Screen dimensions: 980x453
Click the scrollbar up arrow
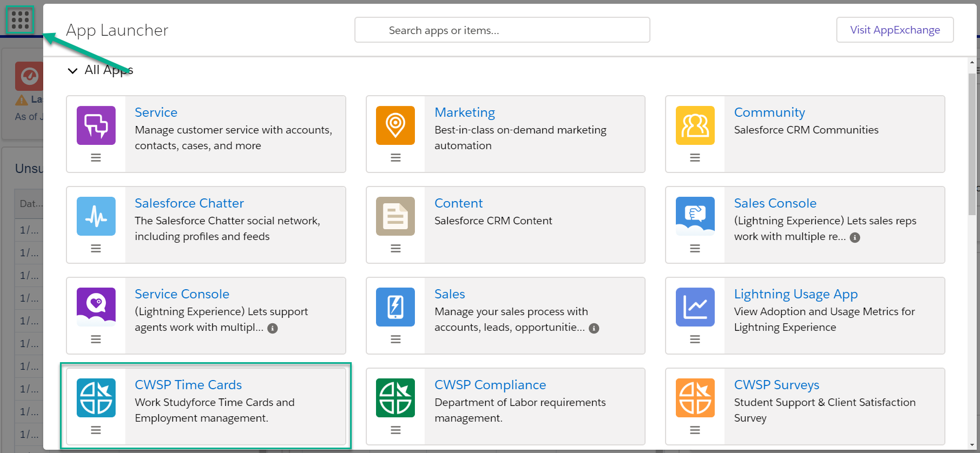[972, 63]
